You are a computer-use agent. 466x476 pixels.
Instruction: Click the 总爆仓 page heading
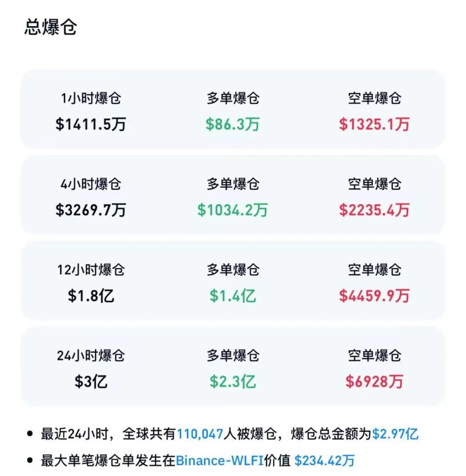(50, 27)
